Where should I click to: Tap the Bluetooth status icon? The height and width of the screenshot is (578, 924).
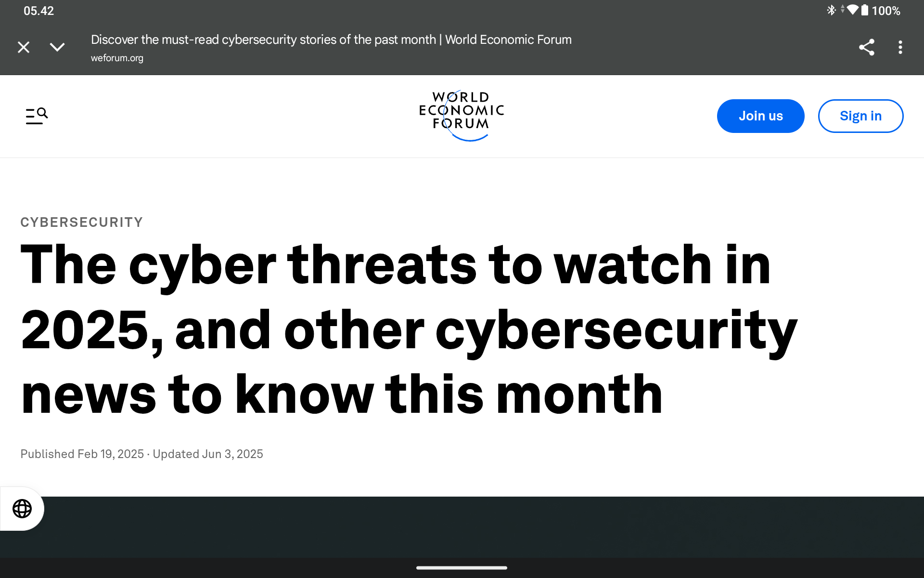(x=831, y=10)
